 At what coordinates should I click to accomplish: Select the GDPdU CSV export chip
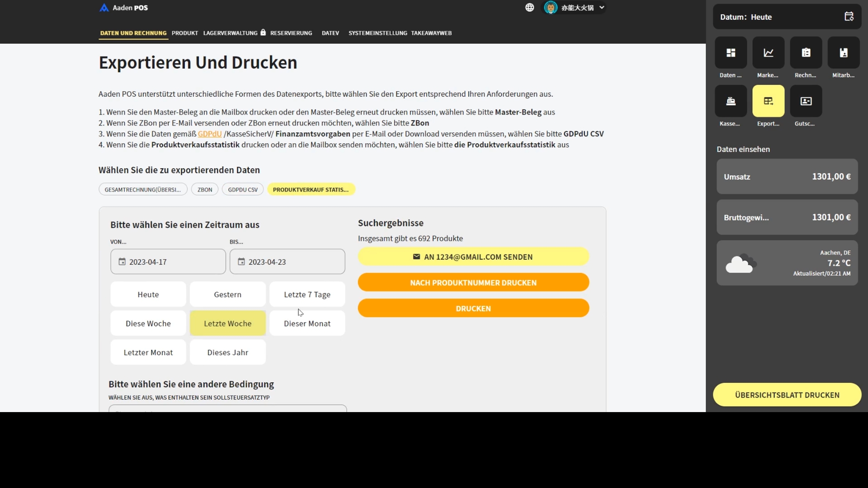(x=243, y=190)
